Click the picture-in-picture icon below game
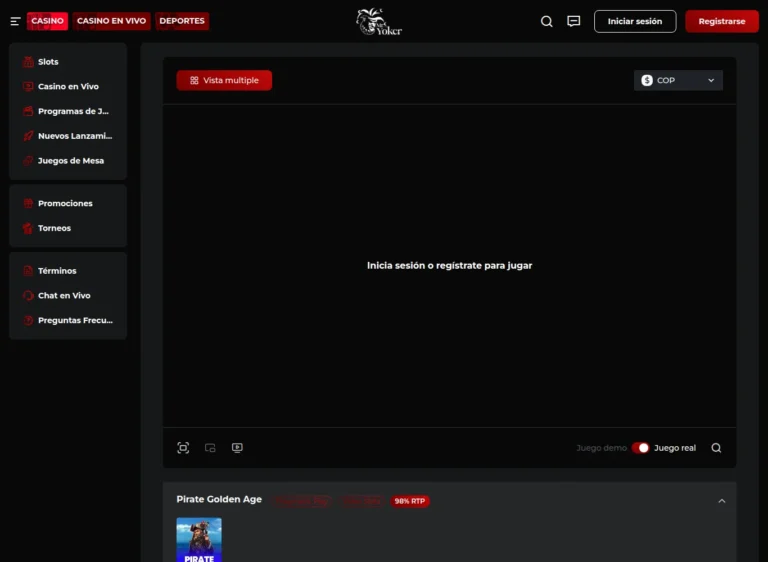This screenshot has width=768, height=562. (x=210, y=448)
